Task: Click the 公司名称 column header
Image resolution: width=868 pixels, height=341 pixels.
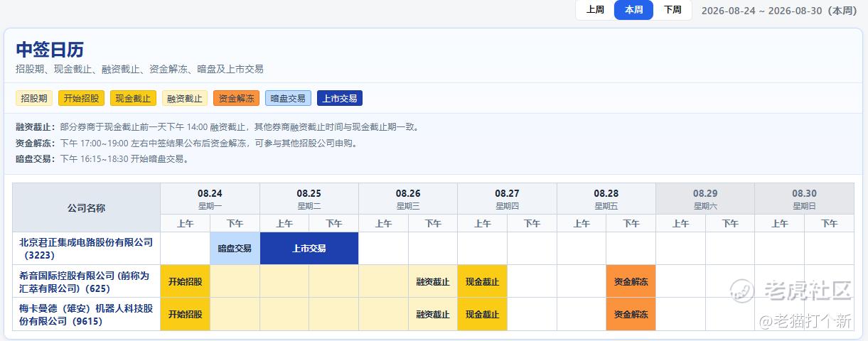Action: (86, 207)
